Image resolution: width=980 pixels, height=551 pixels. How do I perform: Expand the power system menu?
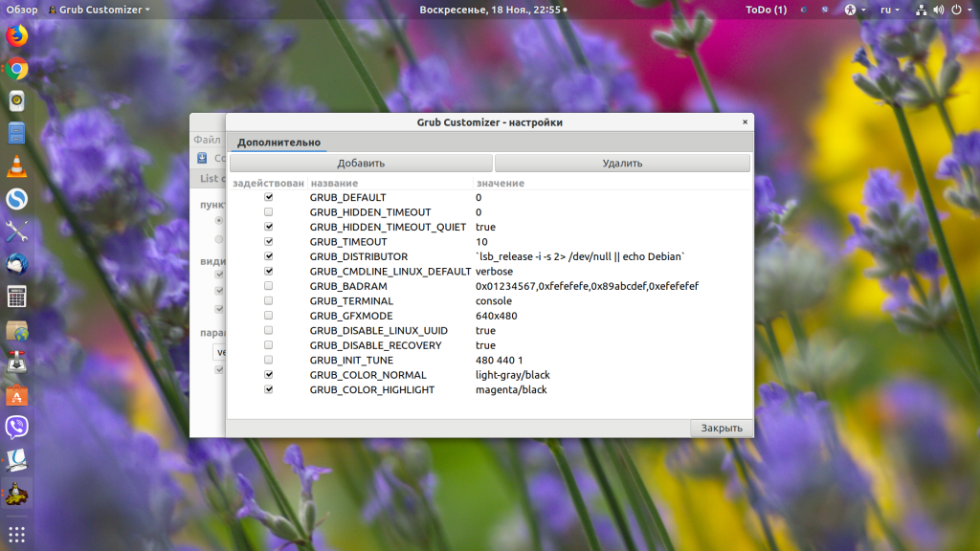pyautogui.click(x=960, y=10)
